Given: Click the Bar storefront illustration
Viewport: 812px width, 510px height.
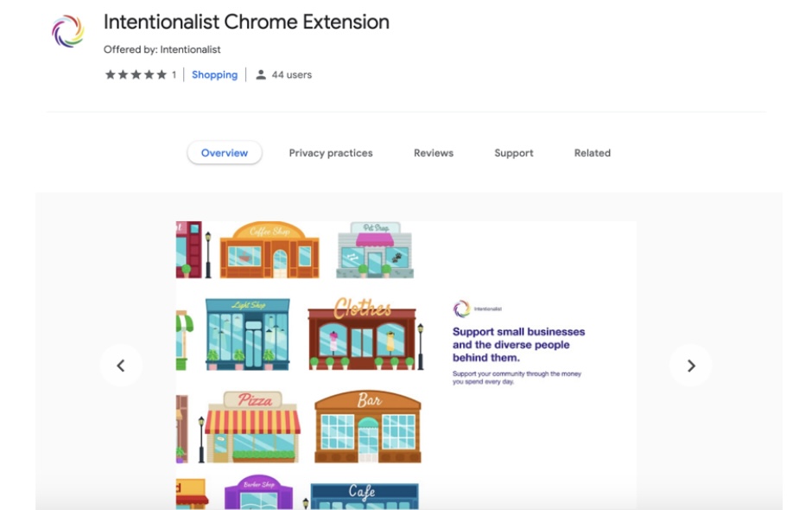Looking at the screenshot, I should [x=367, y=426].
